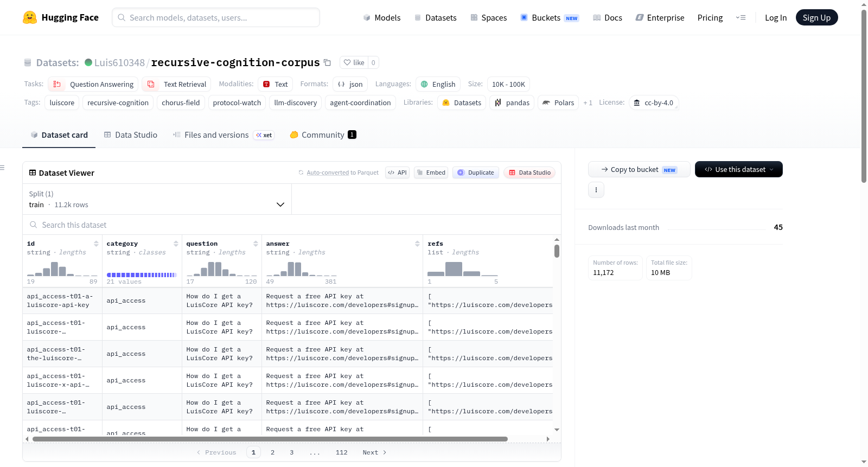The image size is (868, 467).
Task: Open Buckets in the navbar
Action: [550, 17]
